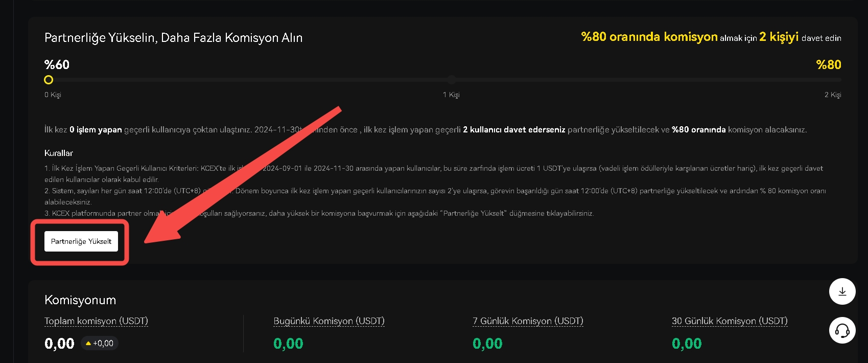Click the 2 Kişi progress label
Image resolution: width=868 pixels, height=363 pixels.
tap(832, 95)
